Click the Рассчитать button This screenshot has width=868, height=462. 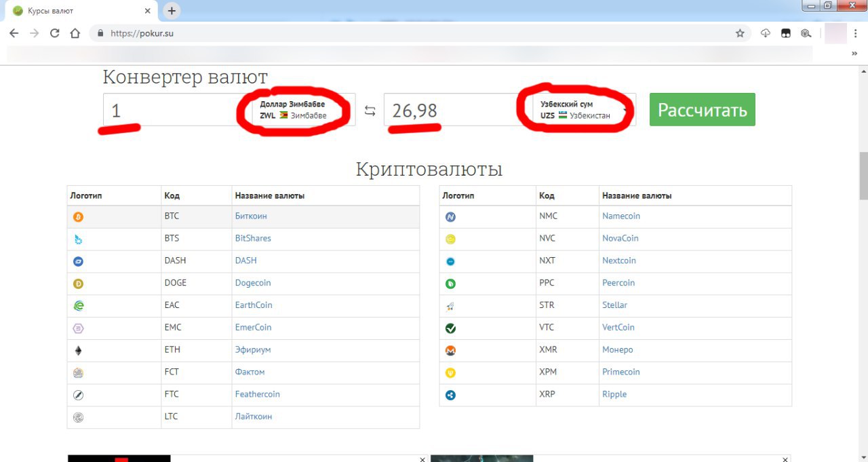702,109
